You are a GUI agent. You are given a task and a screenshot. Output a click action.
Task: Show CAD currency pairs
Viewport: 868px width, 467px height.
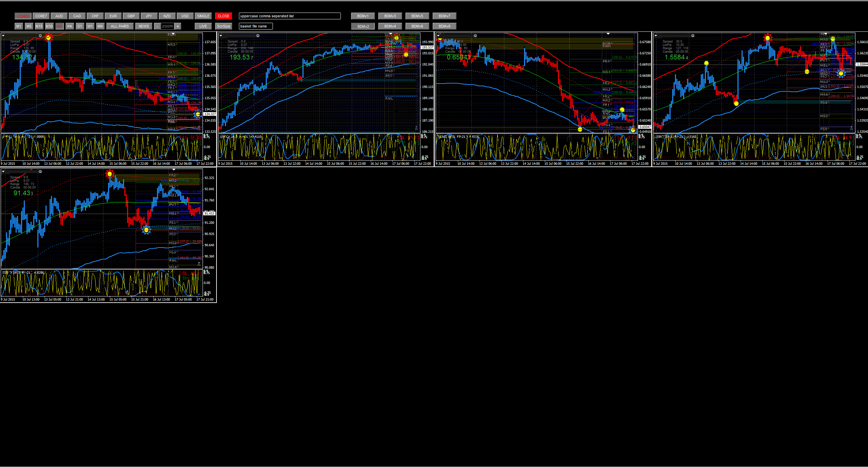(77, 16)
